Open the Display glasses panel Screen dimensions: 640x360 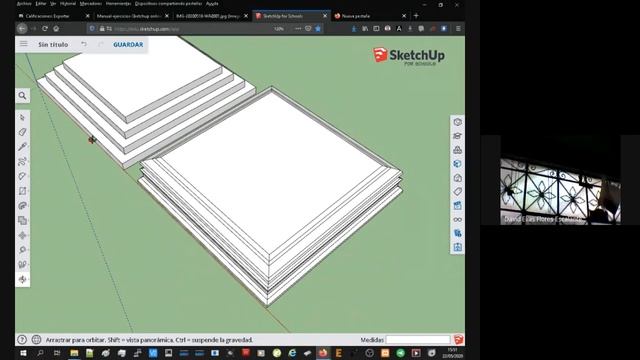(458, 220)
